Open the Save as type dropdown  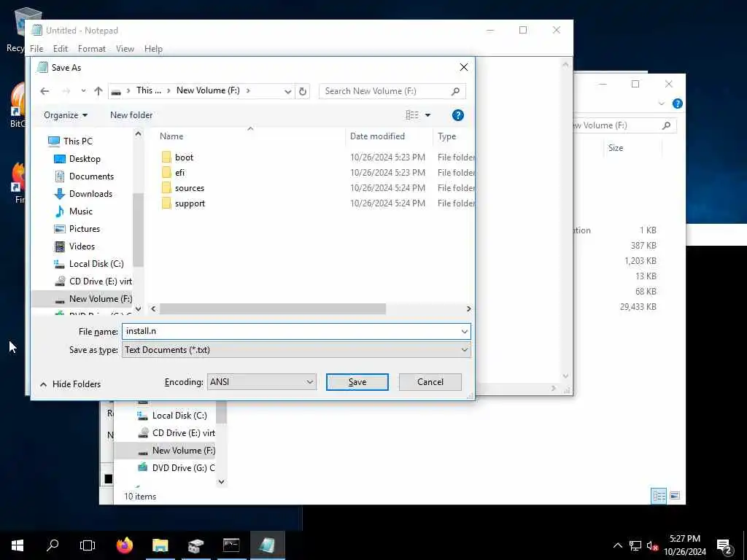point(296,350)
